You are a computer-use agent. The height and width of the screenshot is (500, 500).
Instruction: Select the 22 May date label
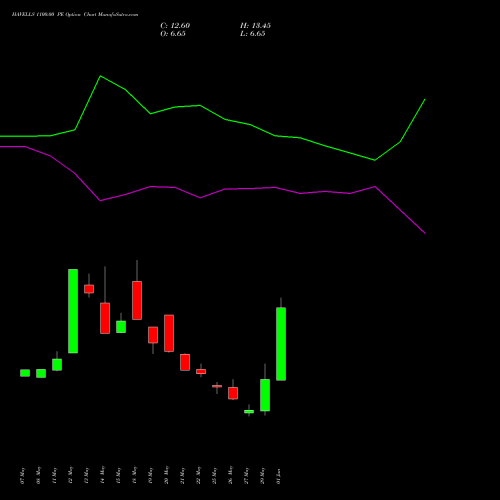pos(198,475)
